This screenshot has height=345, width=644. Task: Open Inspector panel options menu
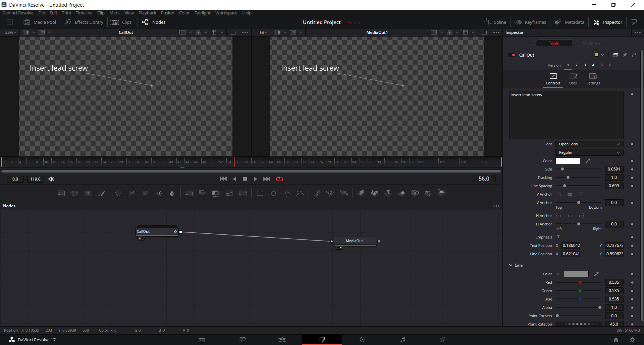637,32
